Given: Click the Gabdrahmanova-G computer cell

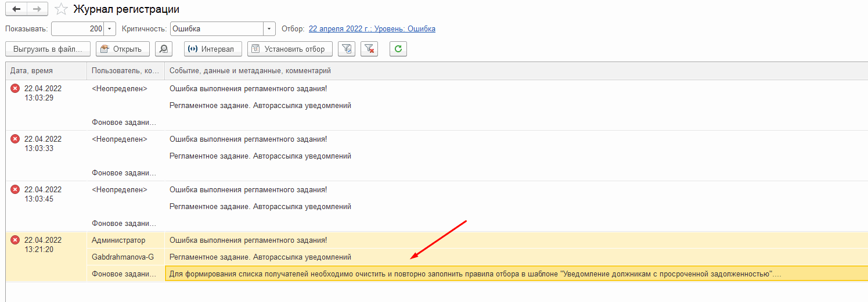Looking at the screenshot, I should pyautogui.click(x=126, y=257).
